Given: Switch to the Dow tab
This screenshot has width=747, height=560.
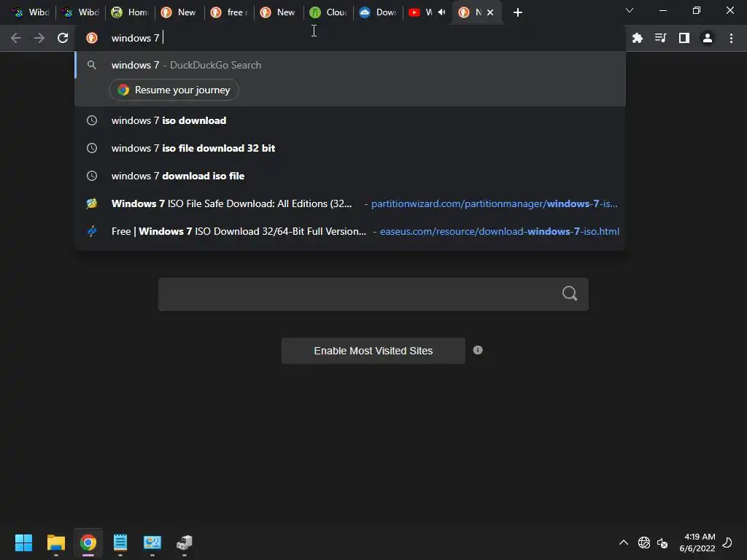Looking at the screenshot, I should click(378, 12).
